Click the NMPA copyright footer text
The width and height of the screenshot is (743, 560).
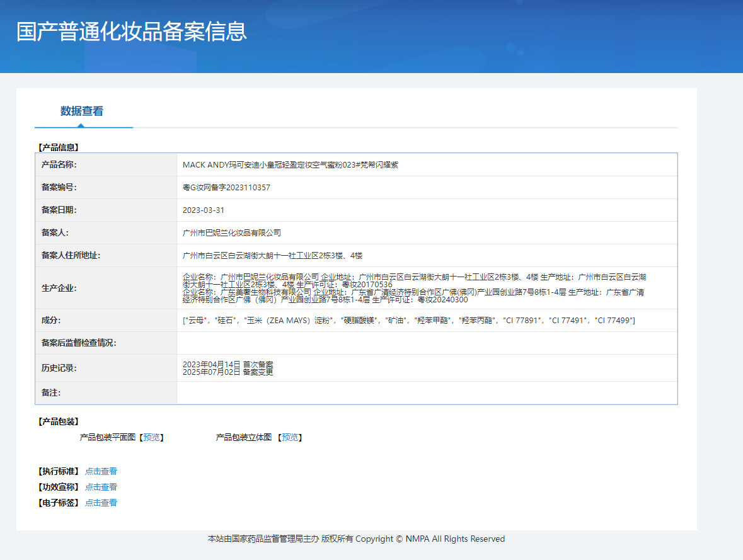point(356,539)
